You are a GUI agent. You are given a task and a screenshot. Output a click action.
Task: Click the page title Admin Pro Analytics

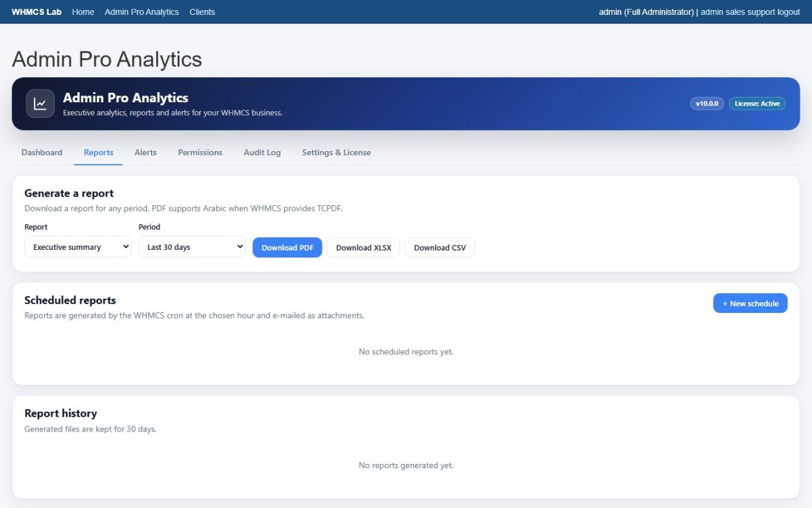tap(107, 59)
